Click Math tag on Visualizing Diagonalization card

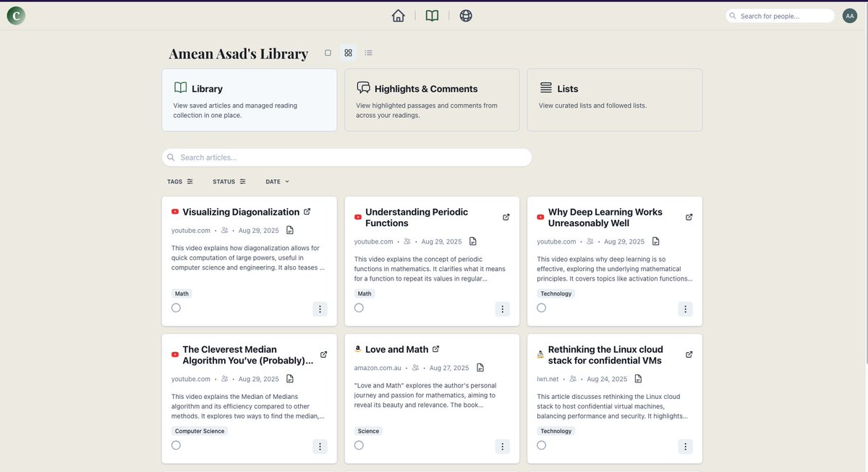coord(182,293)
